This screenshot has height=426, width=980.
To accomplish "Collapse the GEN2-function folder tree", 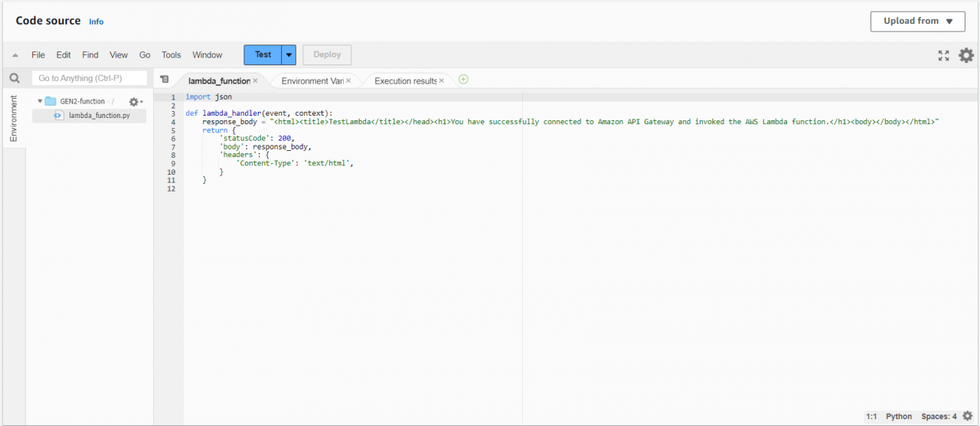I will pyautogui.click(x=40, y=101).
